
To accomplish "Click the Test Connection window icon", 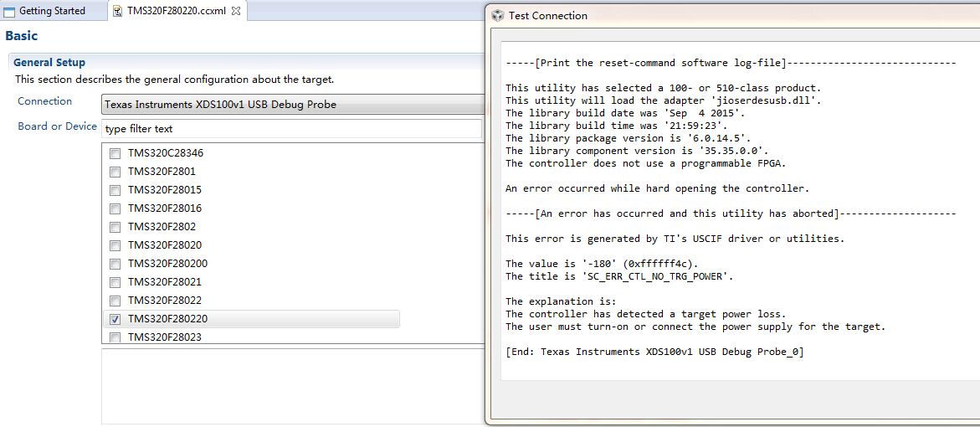I will point(497,16).
